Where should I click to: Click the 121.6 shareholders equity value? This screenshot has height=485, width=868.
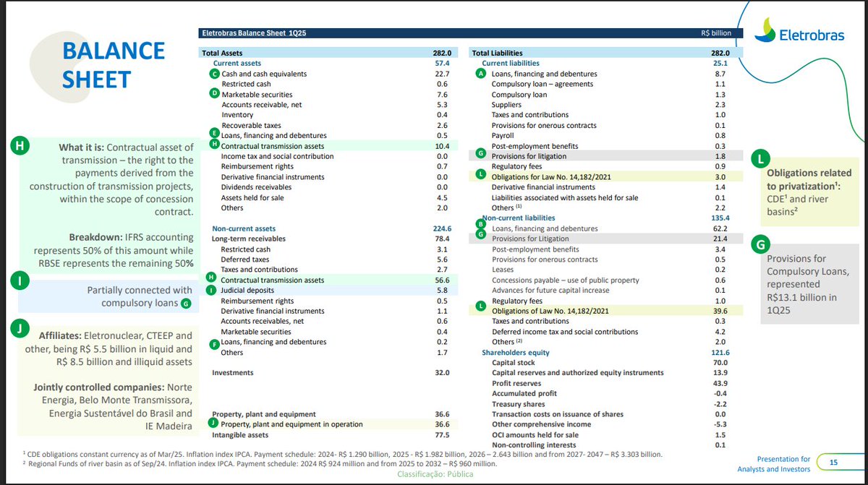[x=719, y=352]
